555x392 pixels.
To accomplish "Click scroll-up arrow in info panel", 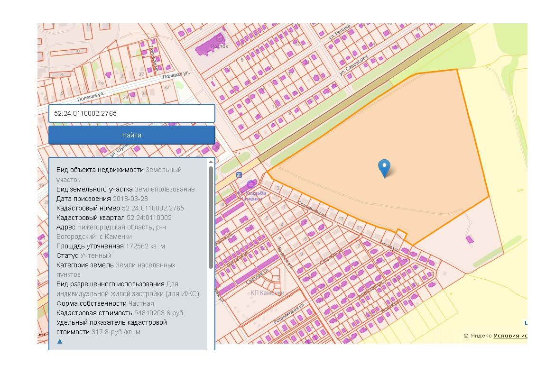I will click(211, 162).
